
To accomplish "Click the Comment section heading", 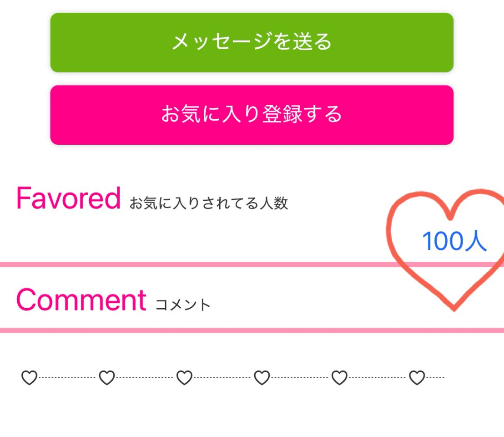I will (81, 300).
